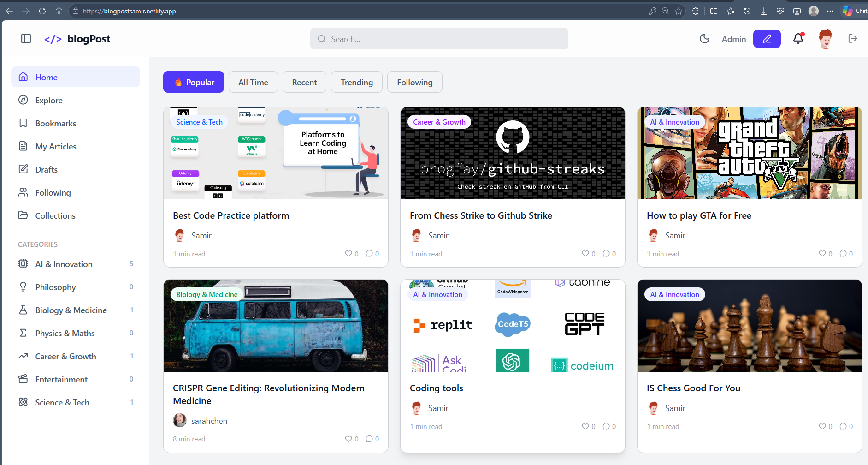The height and width of the screenshot is (465, 868).
Task: Open Physics & Maths category
Action: (76, 333)
